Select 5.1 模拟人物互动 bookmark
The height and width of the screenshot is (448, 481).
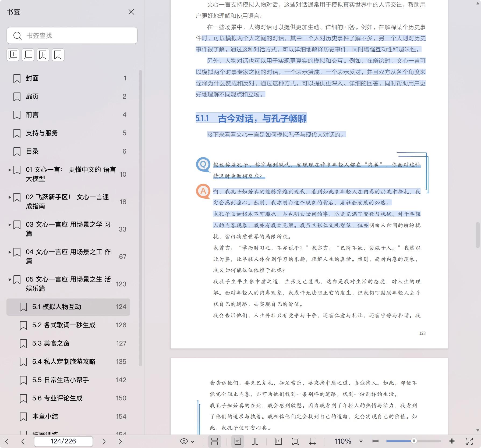point(68,307)
